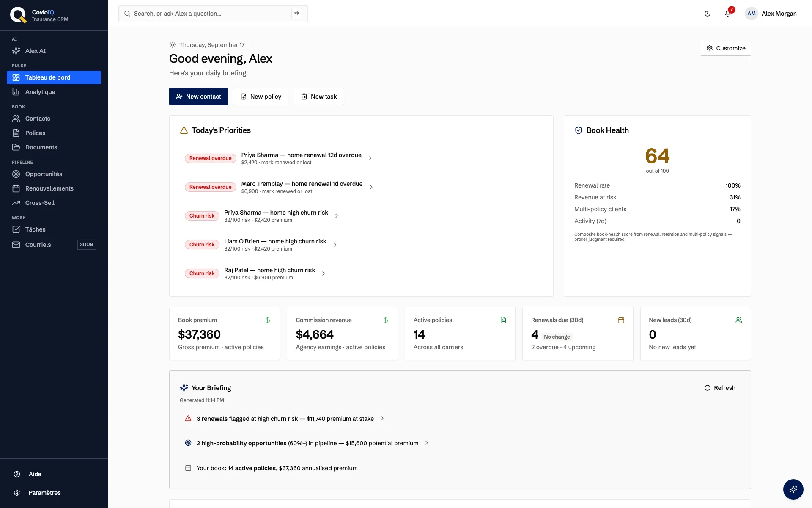This screenshot has height=508, width=812.
Task: Click the red alert icon on renewals briefing
Action: (188, 419)
